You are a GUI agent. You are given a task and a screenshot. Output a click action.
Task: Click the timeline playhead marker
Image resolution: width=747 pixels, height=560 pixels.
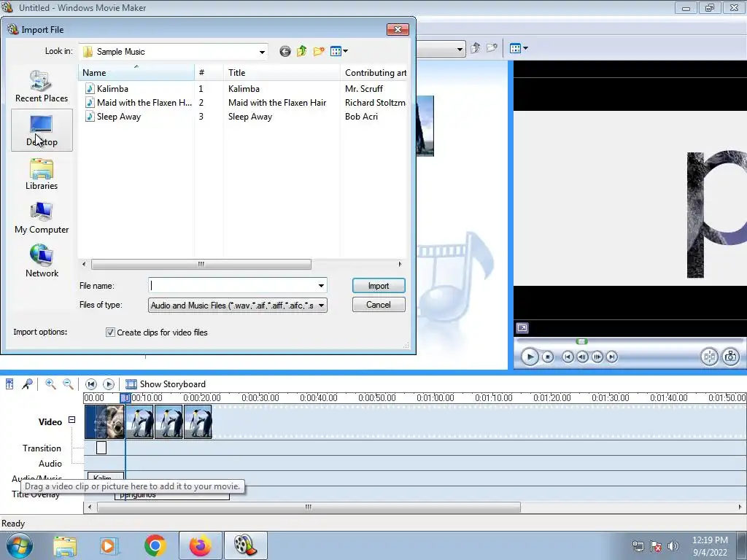pyautogui.click(x=125, y=397)
